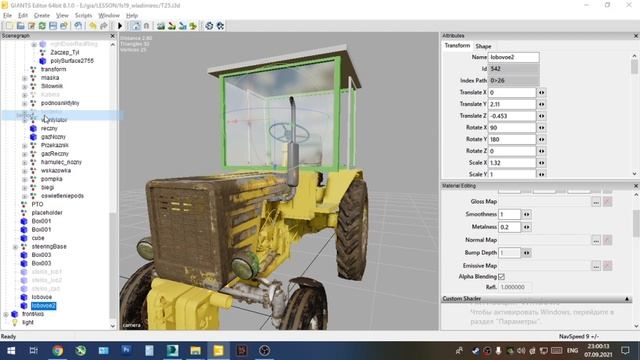Click the black Play arrow in toolbar
The image size is (640, 360).
pyautogui.click(x=120, y=26)
